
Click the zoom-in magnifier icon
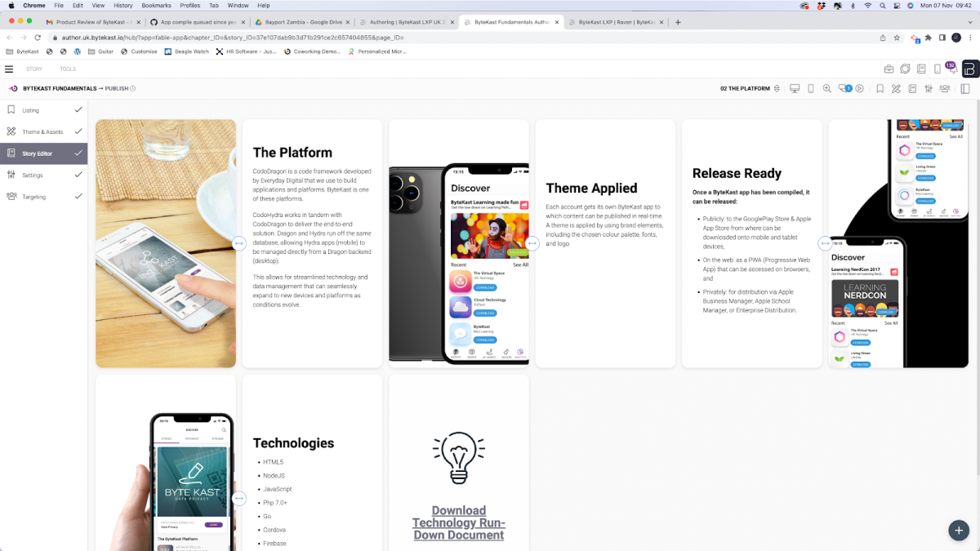click(x=827, y=88)
